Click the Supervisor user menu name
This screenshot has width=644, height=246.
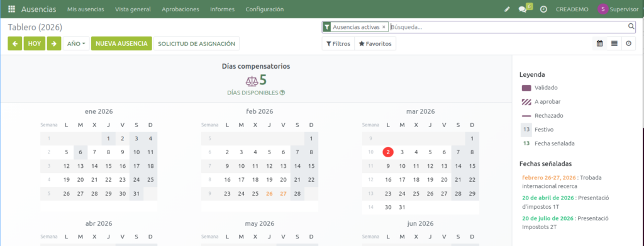pyautogui.click(x=624, y=9)
